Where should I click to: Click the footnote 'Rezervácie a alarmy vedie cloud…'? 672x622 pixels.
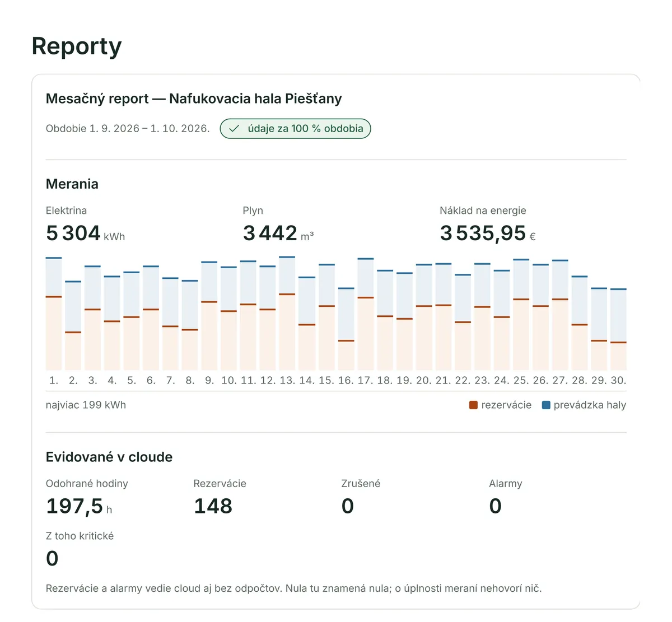click(x=294, y=588)
